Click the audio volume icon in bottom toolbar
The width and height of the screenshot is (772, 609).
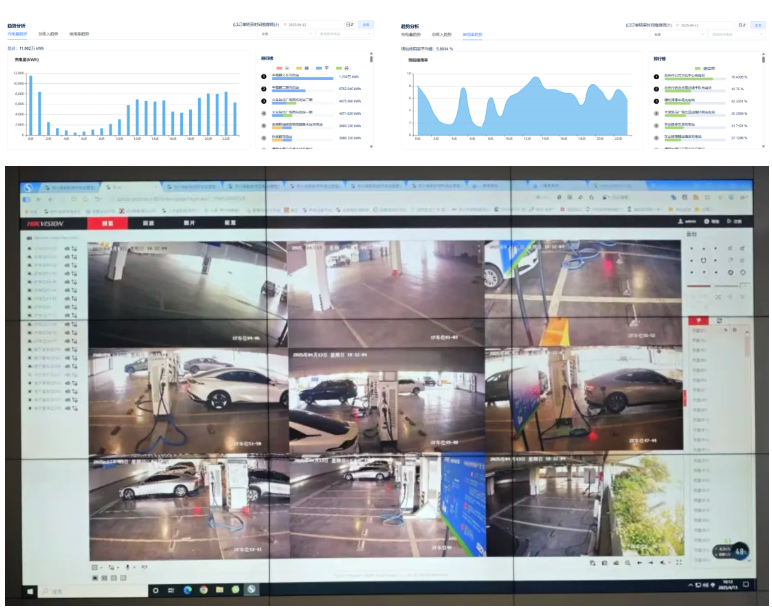[664, 562]
